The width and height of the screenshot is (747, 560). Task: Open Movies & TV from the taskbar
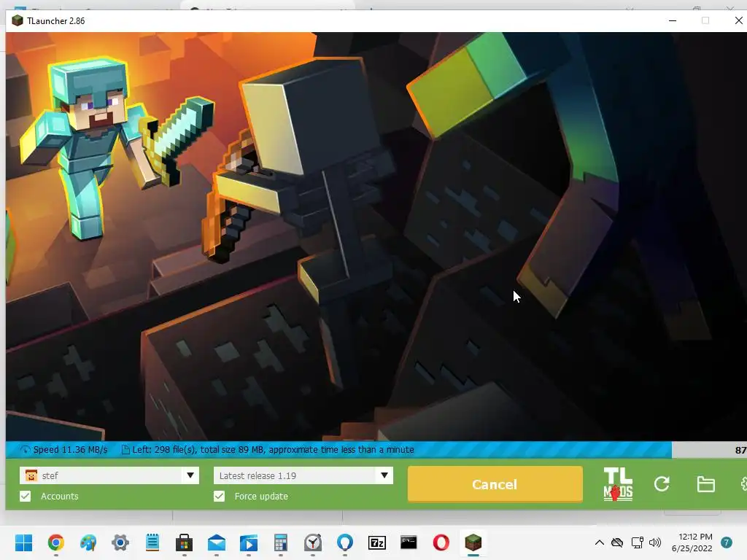click(248, 542)
